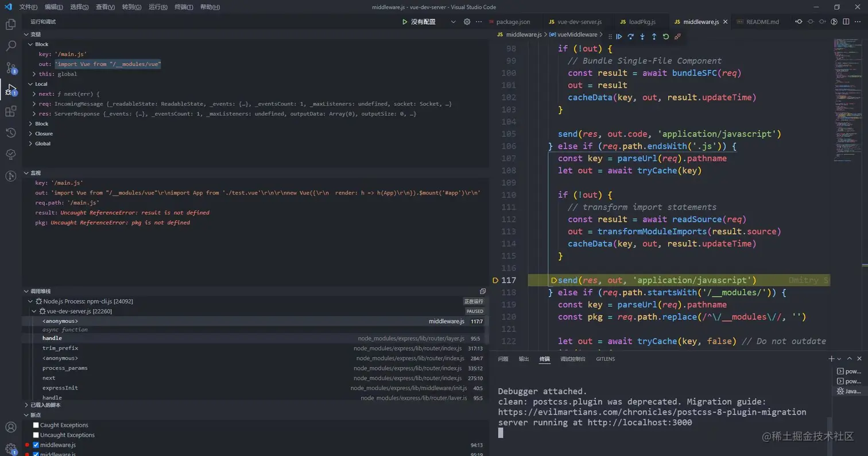Collapse all in the call stack header

(x=483, y=291)
